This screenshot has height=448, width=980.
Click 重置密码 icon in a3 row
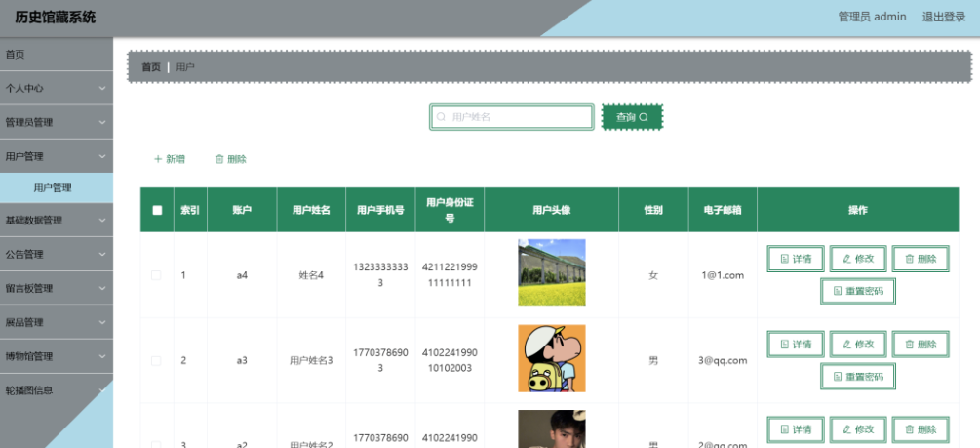838,377
